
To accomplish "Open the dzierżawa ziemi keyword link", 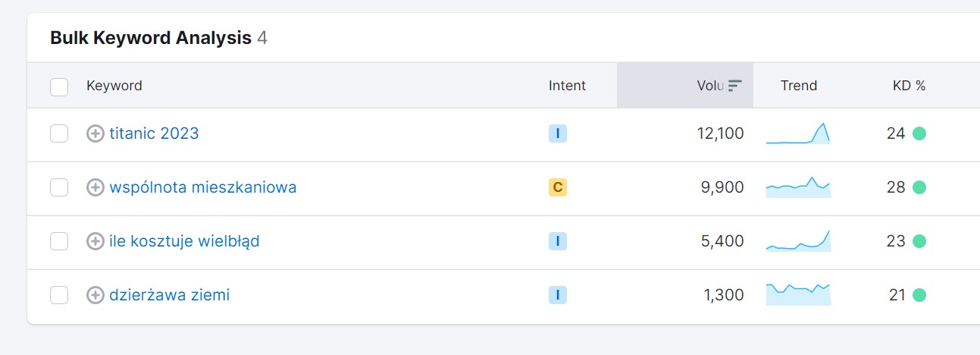I will click(x=169, y=295).
